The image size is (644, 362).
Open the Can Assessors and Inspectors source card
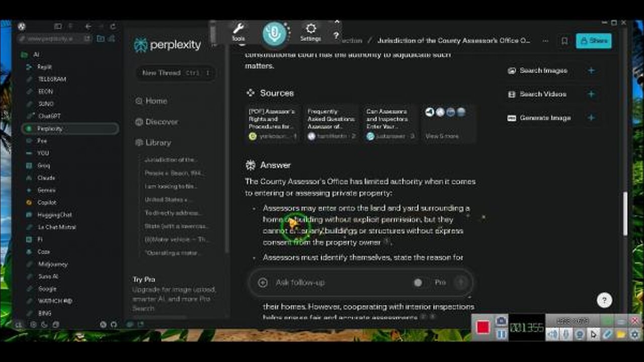[390, 124]
